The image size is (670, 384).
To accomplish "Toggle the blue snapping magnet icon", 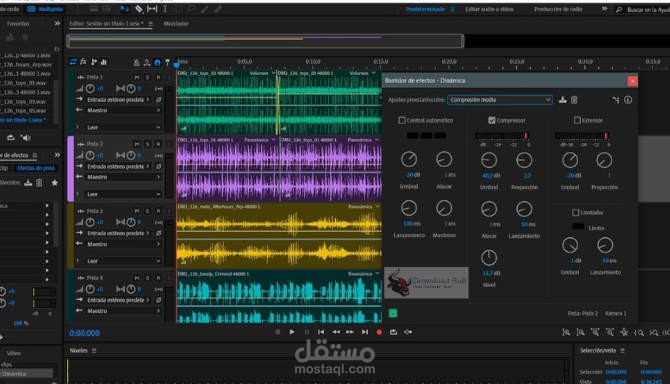I will pos(157,63).
